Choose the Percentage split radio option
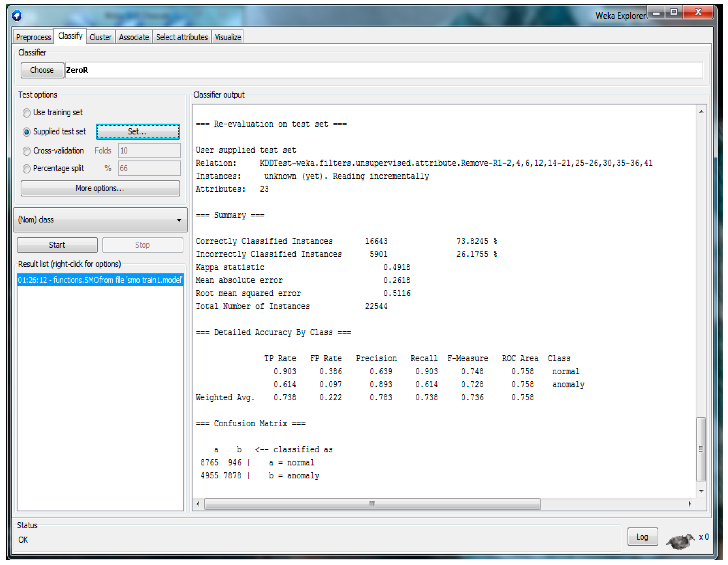728x565 pixels. pyautogui.click(x=27, y=169)
